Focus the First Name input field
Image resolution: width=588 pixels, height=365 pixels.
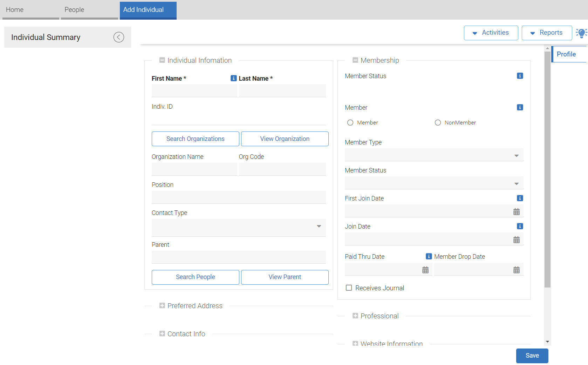(x=194, y=90)
